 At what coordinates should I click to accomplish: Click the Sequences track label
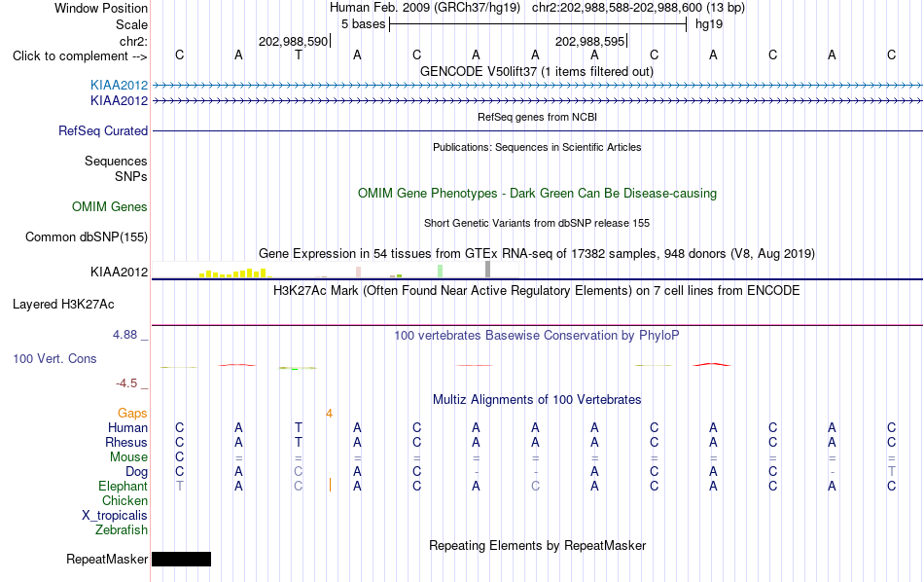(116, 161)
